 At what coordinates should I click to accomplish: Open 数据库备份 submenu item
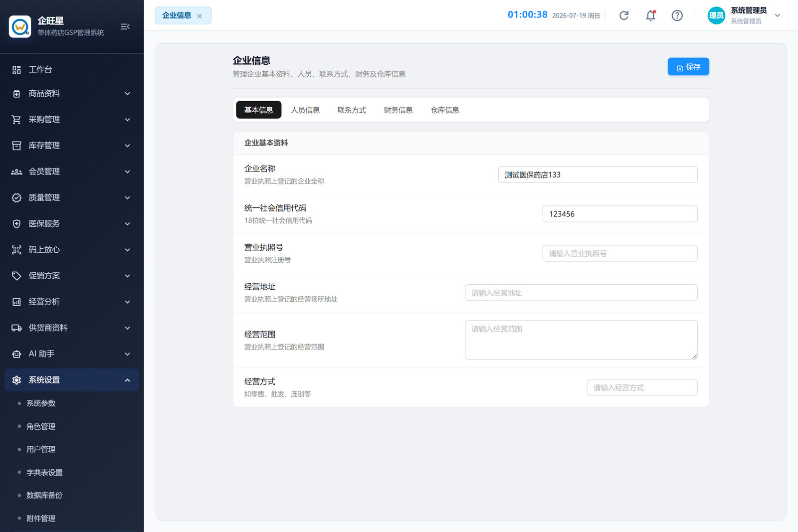(x=44, y=495)
